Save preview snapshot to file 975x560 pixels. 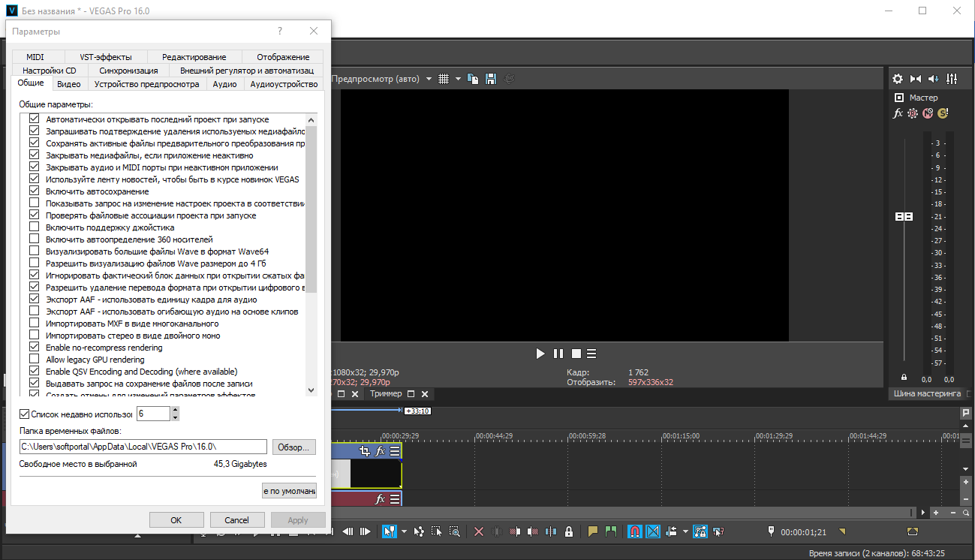pyautogui.click(x=491, y=79)
